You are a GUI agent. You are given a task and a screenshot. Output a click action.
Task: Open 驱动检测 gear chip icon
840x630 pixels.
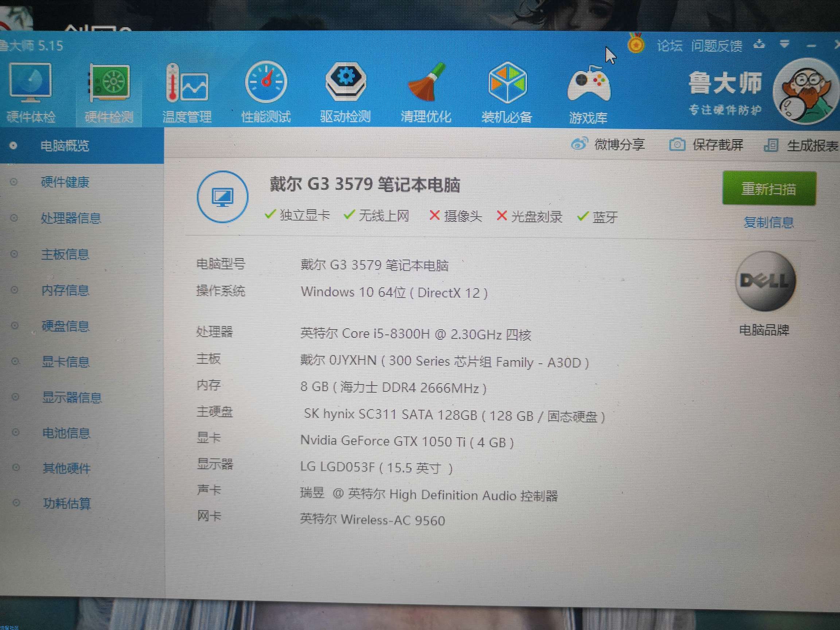pyautogui.click(x=345, y=82)
